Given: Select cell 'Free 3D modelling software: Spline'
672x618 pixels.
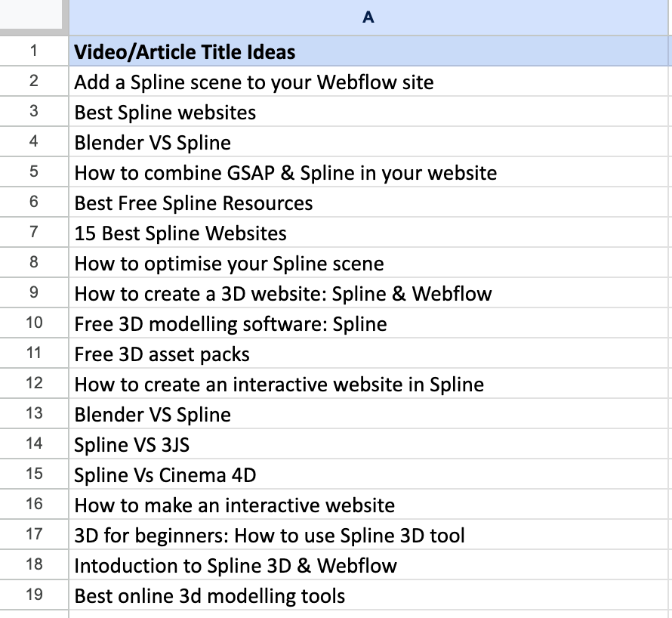Looking at the screenshot, I should pos(370,323).
